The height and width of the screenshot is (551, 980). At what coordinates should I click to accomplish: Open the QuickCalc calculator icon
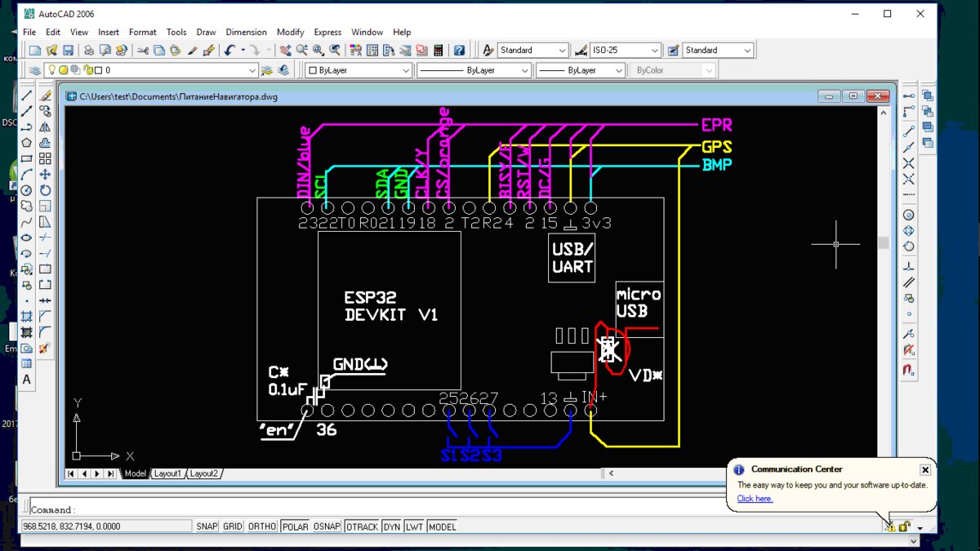pyautogui.click(x=439, y=50)
